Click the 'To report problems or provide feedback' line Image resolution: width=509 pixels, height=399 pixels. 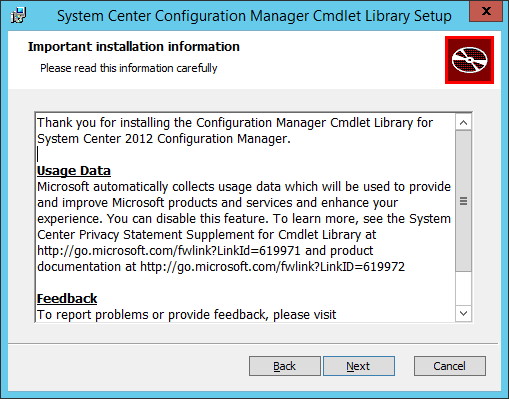pyautogui.click(x=187, y=315)
